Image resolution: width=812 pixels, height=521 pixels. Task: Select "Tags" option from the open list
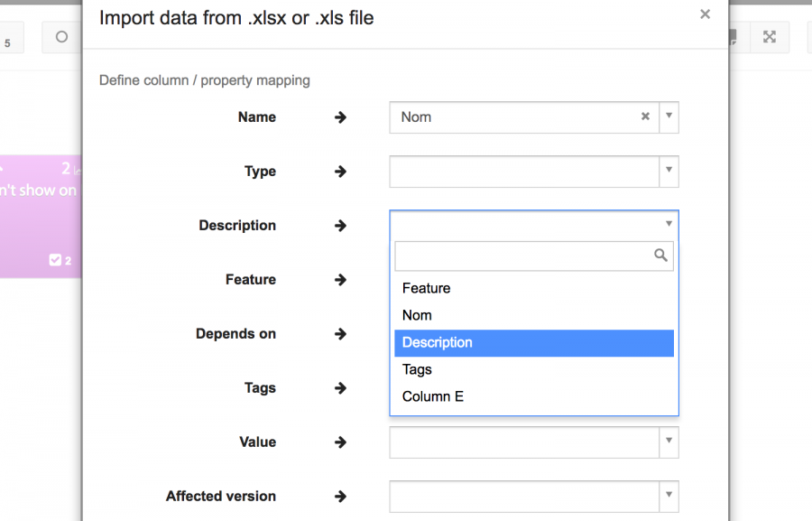coord(416,369)
